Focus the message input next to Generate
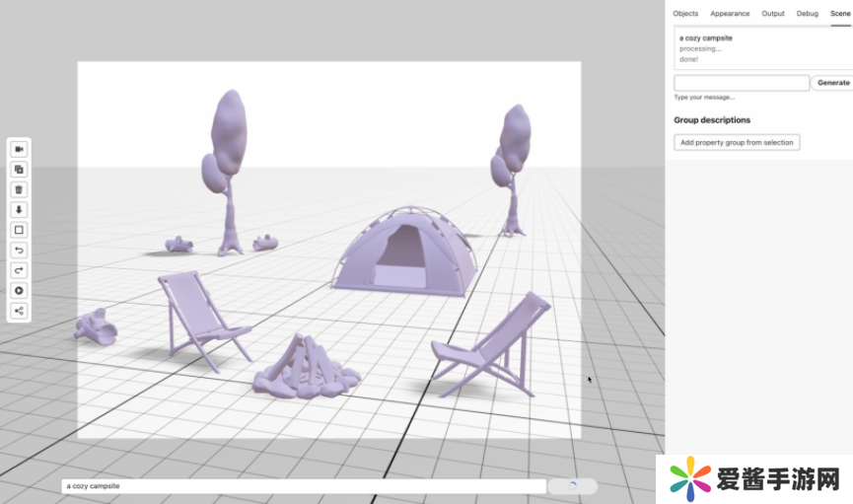This screenshot has width=853, height=504. [x=742, y=83]
